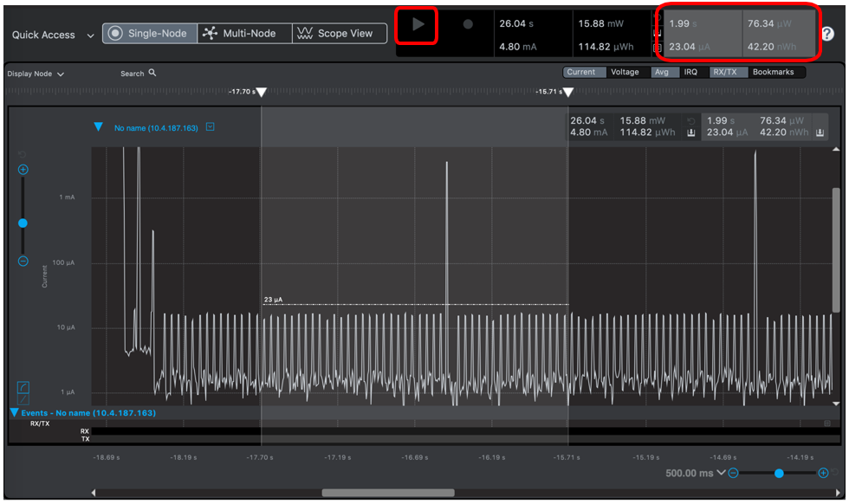
Task: Click the vertical scrollbar down arrow
Action: (836, 404)
